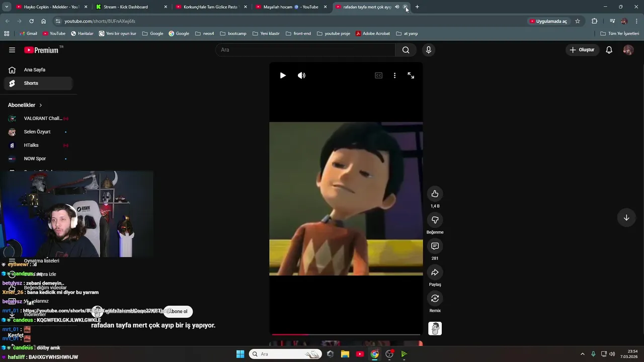Open the Shorts three-dot options menu
Screen dimensions: 644x362
[394, 75]
